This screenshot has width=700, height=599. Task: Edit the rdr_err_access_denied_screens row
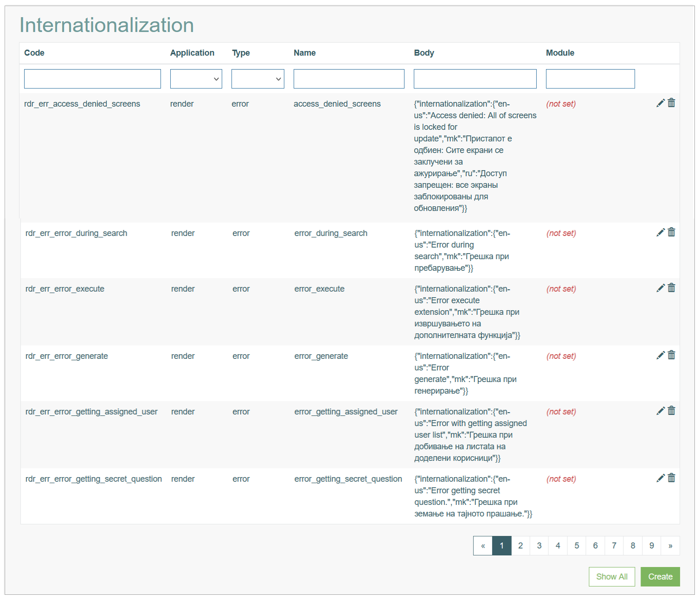[661, 103]
